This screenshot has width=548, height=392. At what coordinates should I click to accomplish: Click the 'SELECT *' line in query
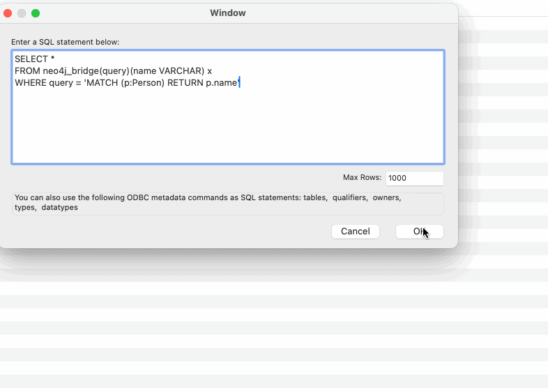[x=35, y=59]
